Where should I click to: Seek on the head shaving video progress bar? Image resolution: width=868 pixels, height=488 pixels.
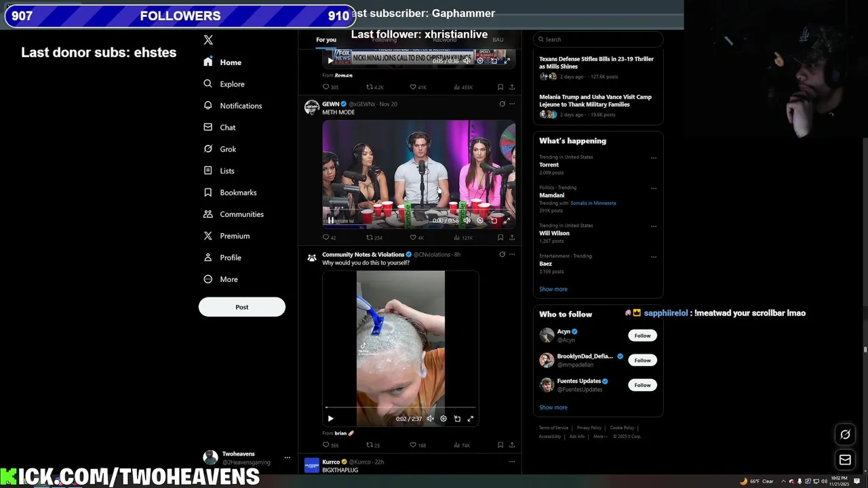(401, 408)
